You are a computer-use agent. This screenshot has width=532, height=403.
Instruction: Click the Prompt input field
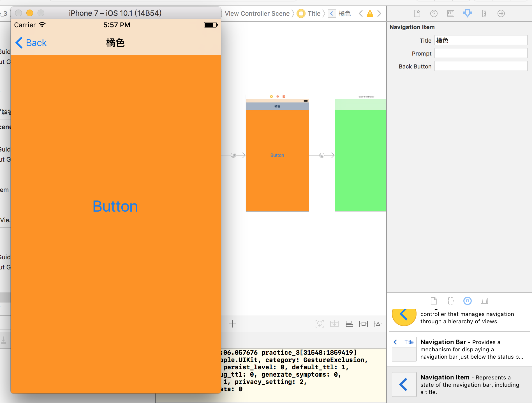481,53
